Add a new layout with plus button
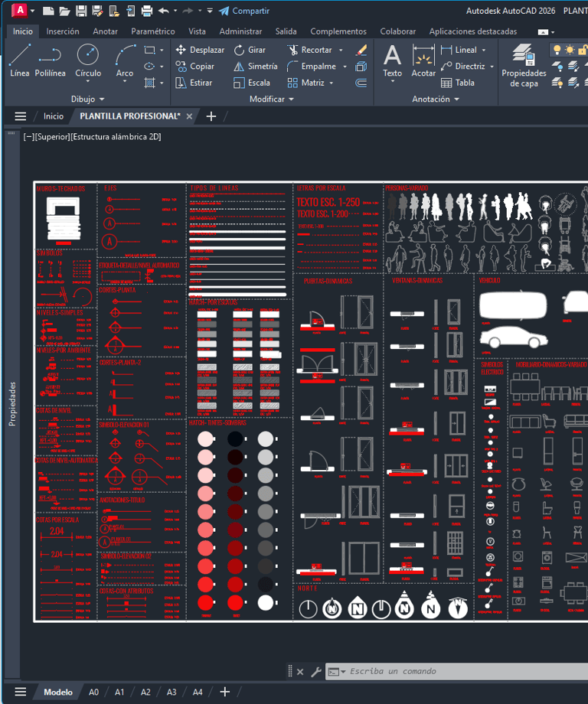This screenshot has height=704, width=588. (x=225, y=692)
